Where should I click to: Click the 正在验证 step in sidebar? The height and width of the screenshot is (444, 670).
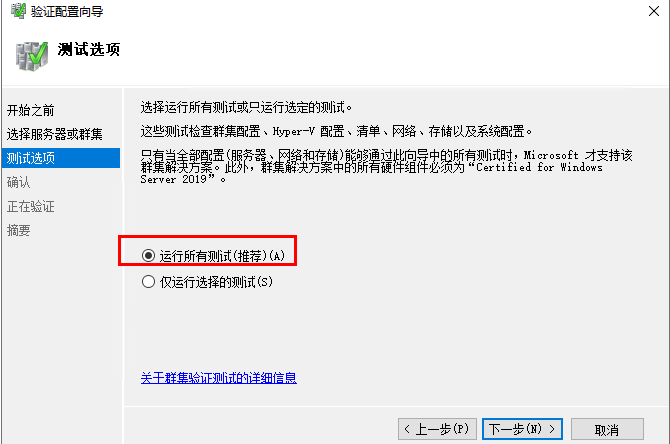coord(31,206)
